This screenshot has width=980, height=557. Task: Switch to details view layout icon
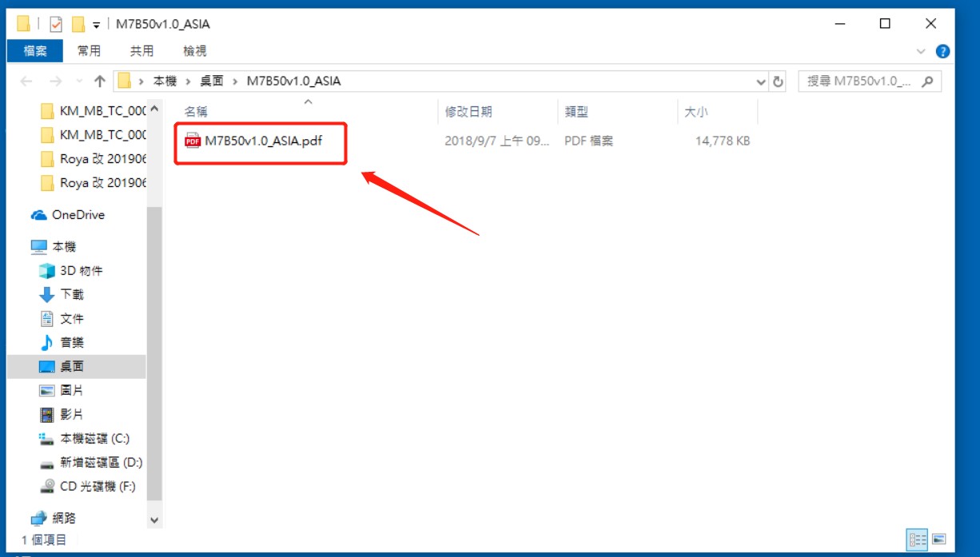pos(914,539)
